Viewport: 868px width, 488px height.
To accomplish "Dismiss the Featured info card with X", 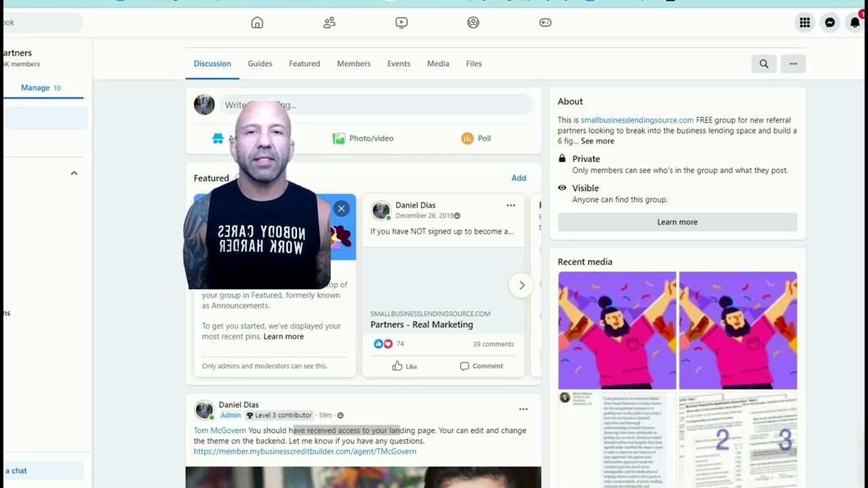I will pos(342,209).
